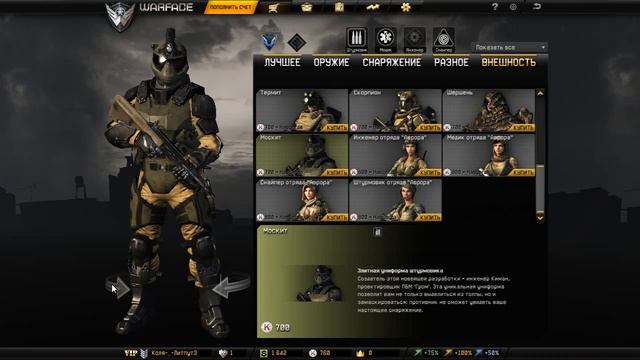
Task: Select the Скорпион skin thumbnail
Action: 396,110
